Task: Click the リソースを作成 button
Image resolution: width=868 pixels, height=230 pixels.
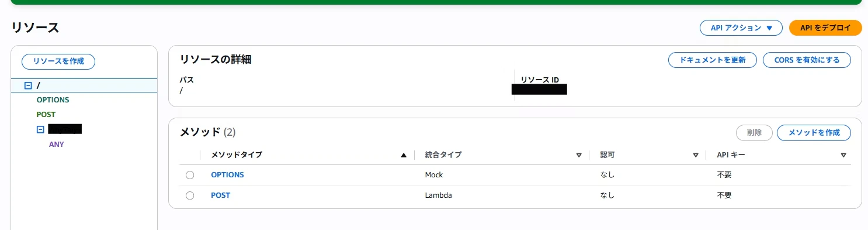Action: click(58, 61)
